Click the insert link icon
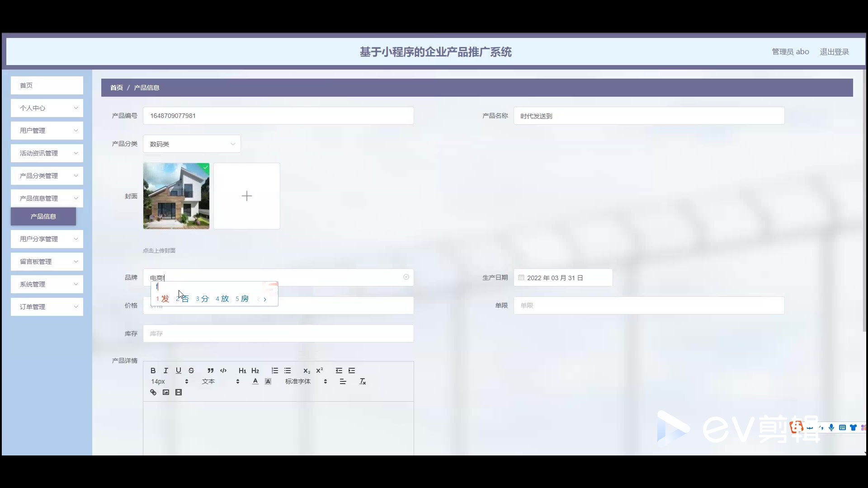 click(153, 392)
